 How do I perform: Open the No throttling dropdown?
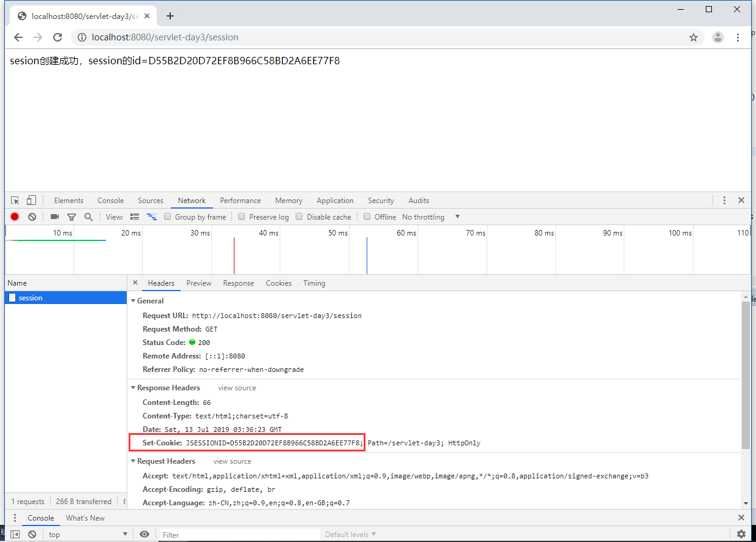[431, 217]
